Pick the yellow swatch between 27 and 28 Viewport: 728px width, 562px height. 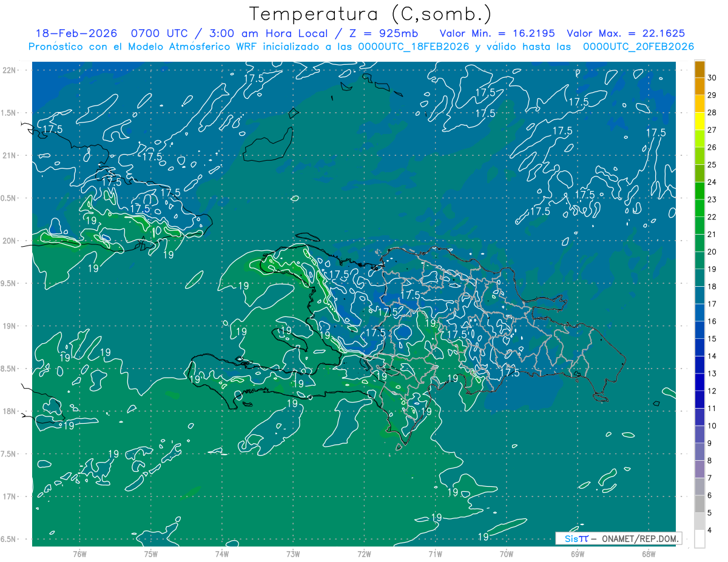[x=699, y=122]
